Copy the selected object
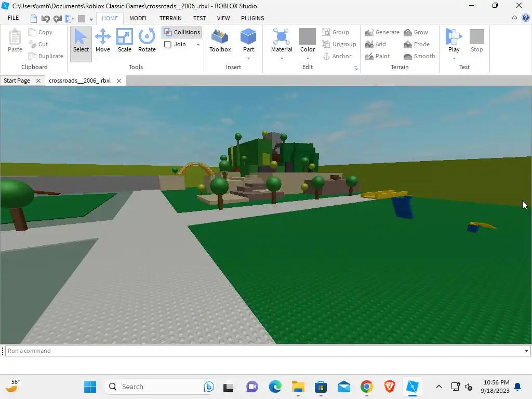The image size is (532, 399). pyautogui.click(x=41, y=32)
